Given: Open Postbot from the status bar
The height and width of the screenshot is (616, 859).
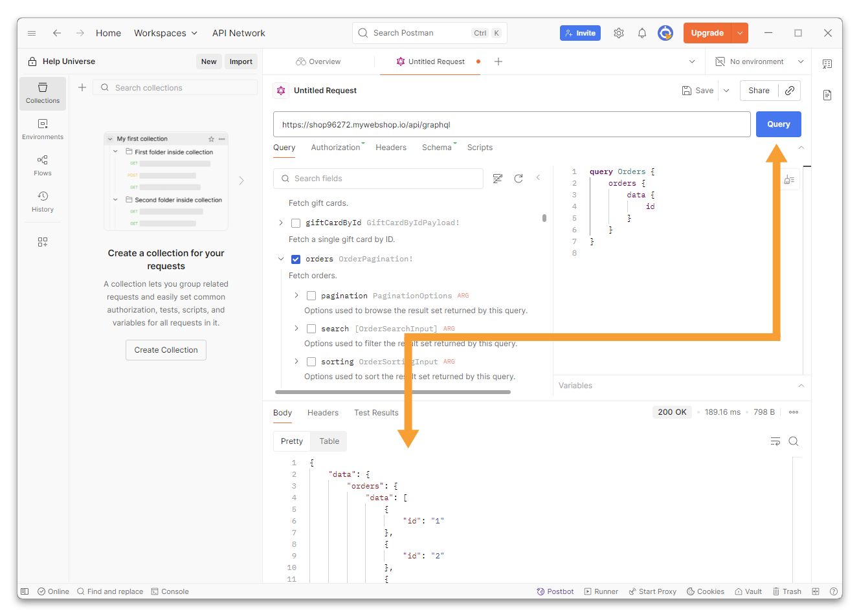Looking at the screenshot, I should [555, 591].
